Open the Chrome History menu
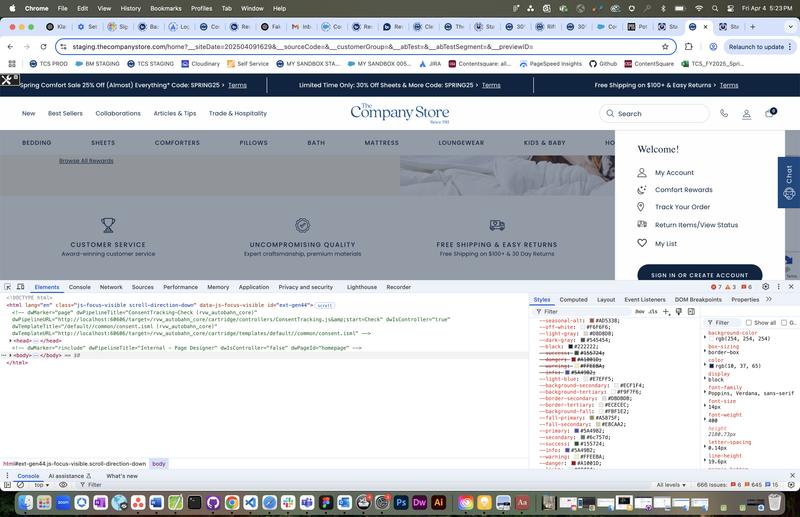This screenshot has width=800, height=517. coord(131,8)
